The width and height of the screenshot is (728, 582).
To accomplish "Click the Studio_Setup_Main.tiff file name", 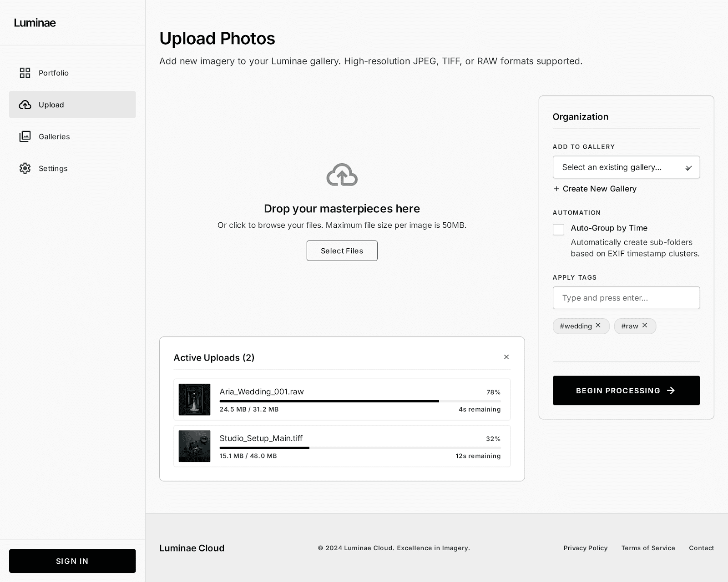I will [261, 438].
